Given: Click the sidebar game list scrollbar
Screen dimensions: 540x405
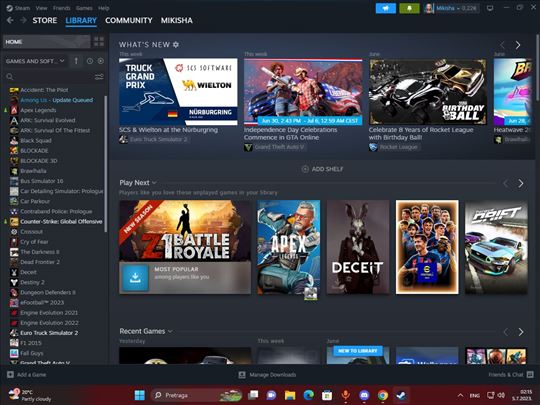Looking at the screenshot, I should tap(105, 164).
